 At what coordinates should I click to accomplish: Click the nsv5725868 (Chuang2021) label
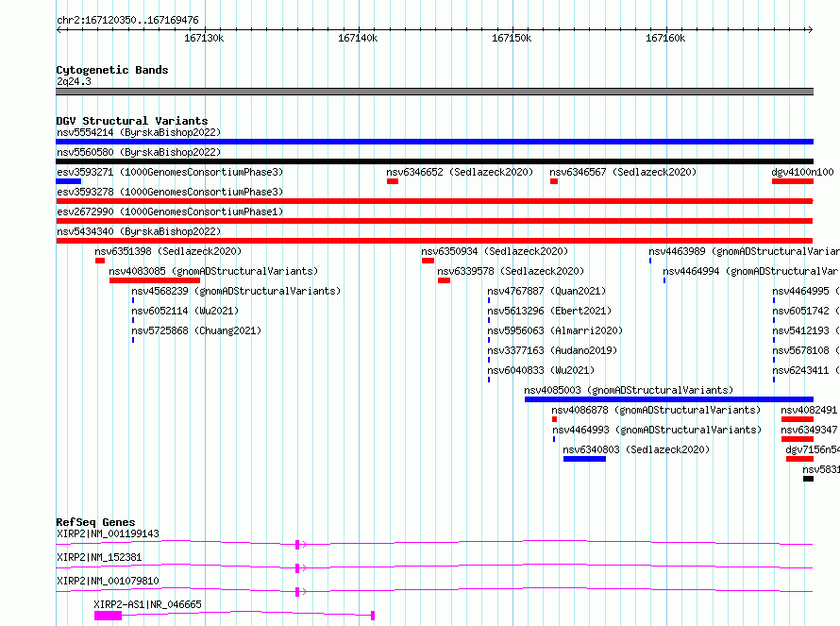196,330
